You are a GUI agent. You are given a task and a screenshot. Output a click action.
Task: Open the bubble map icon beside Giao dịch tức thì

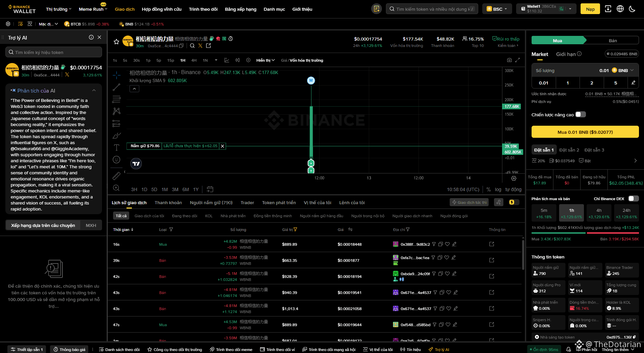[499, 202]
